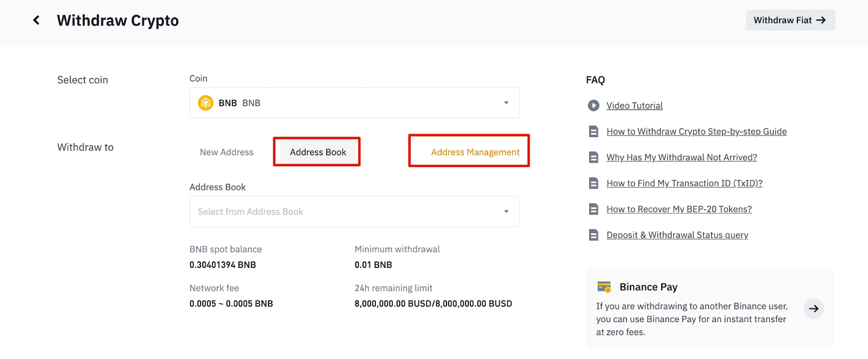Click the 0.01 BNB minimum withdrawal value

tap(373, 265)
